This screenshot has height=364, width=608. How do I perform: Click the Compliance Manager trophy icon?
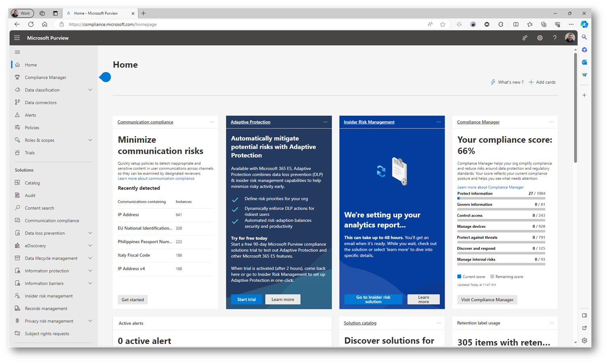pos(17,77)
